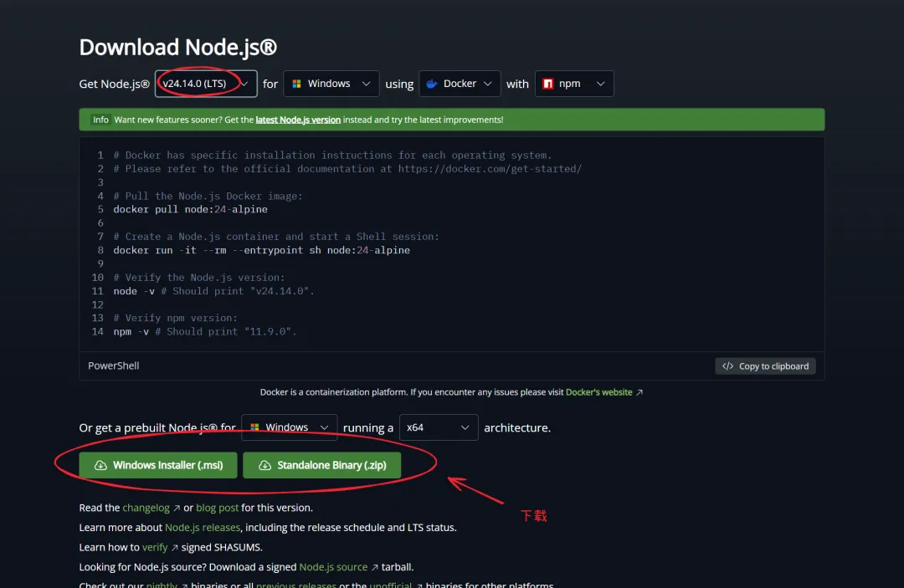The width and height of the screenshot is (904, 588).
Task: Click the download cloud icon on Windows Installer
Action: tap(100, 465)
